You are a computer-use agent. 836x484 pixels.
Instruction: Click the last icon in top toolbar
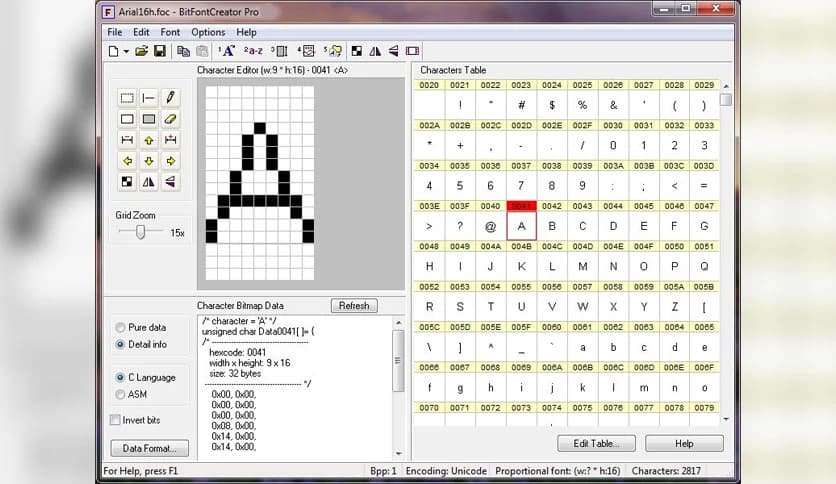(x=412, y=51)
